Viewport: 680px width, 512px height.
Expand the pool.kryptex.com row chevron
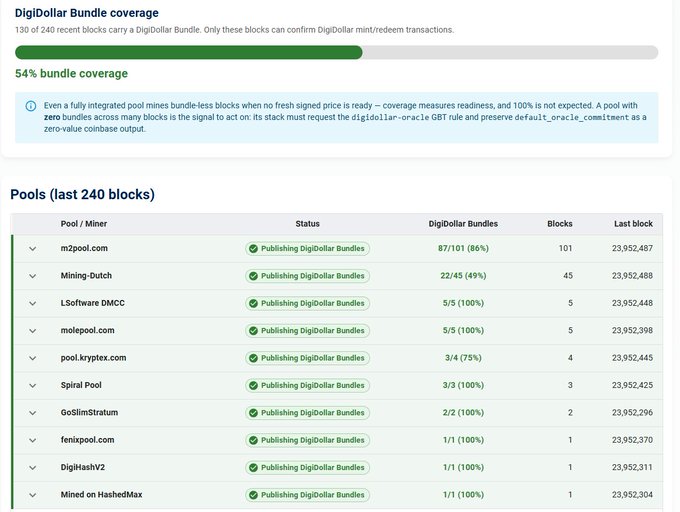(33, 358)
